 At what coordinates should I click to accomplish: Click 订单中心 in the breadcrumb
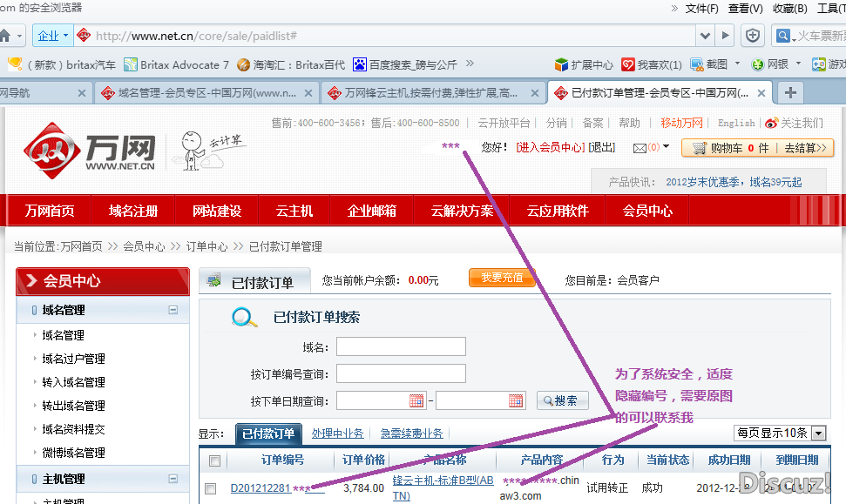(x=207, y=247)
